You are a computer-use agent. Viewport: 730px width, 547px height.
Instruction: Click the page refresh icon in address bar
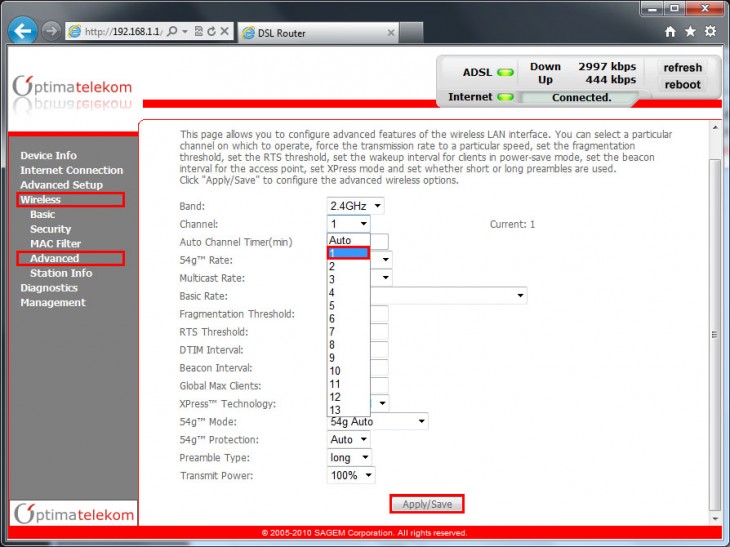point(211,32)
